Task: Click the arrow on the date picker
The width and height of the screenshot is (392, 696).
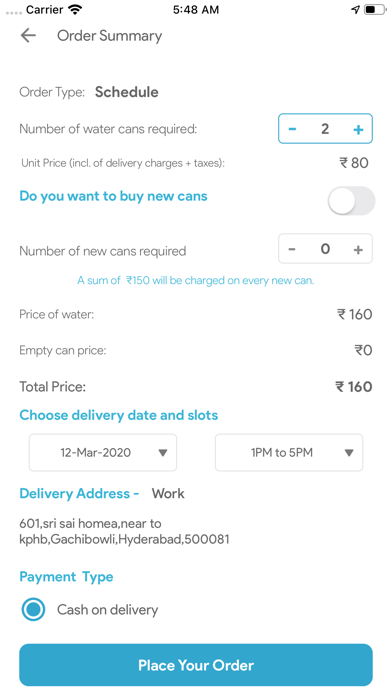Action: 163,453
